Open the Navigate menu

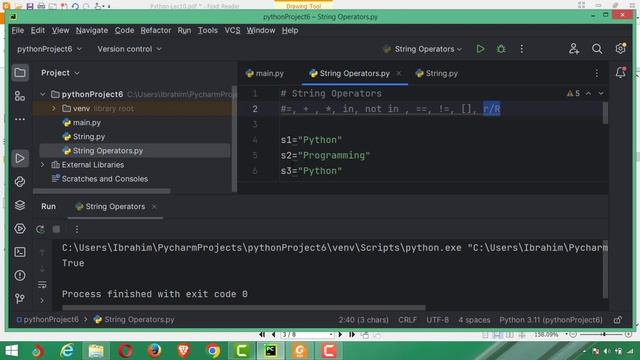92,31
